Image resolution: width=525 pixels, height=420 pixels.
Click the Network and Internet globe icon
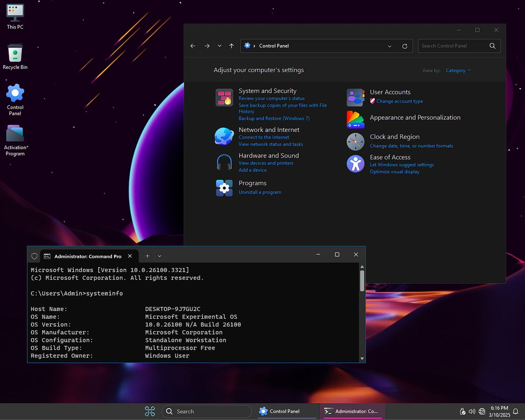[224, 136]
